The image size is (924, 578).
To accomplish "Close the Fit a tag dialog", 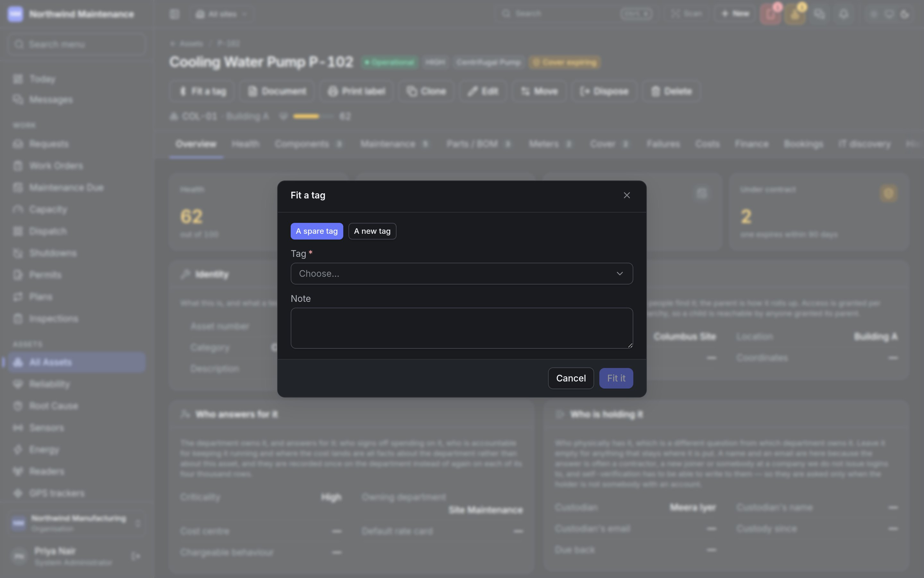I will (627, 195).
